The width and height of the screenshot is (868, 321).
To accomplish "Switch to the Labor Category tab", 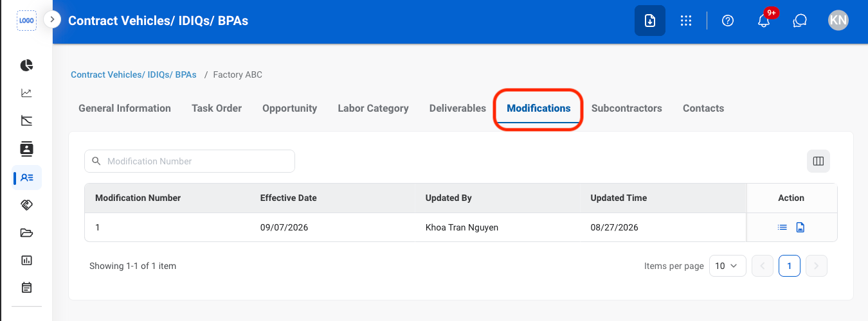I will tap(373, 108).
